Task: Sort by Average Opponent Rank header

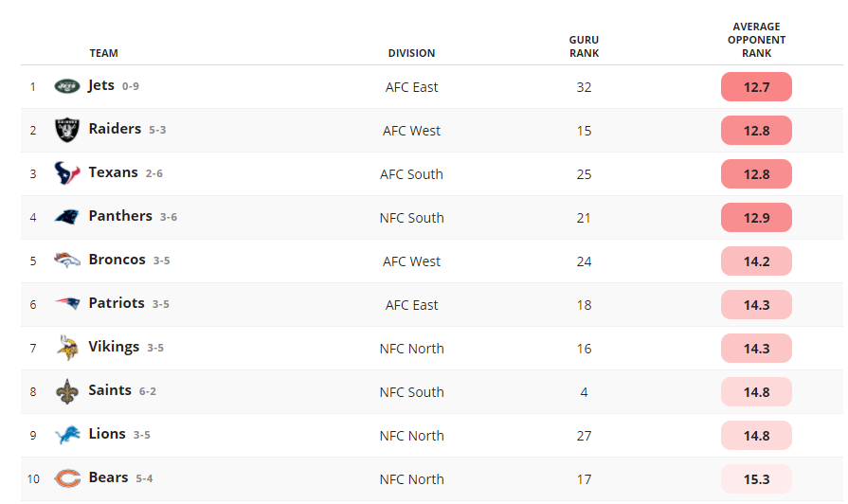Action: tap(757, 40)
